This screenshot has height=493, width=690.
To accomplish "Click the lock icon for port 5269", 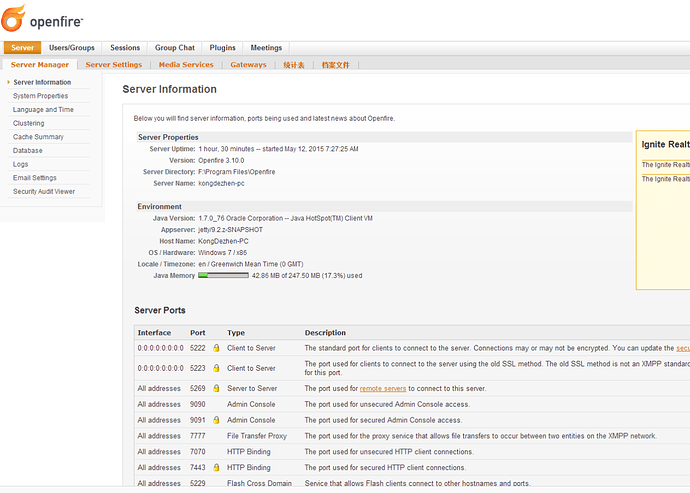I will [x=216, y=388].
